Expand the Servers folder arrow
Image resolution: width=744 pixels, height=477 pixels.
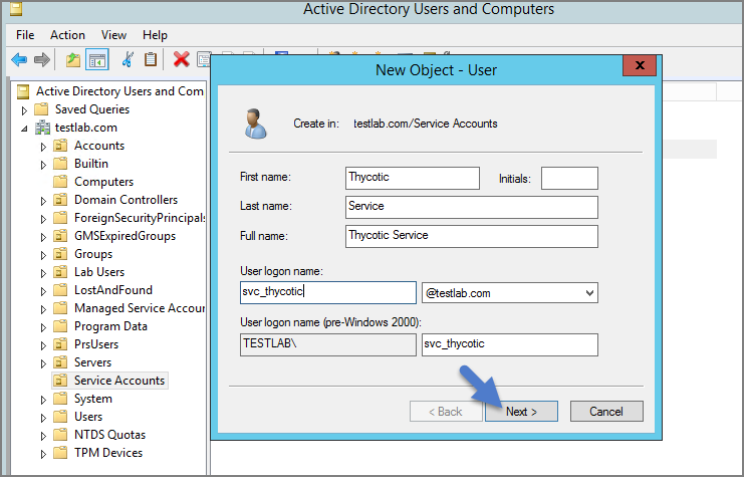(x=43, y=364)
